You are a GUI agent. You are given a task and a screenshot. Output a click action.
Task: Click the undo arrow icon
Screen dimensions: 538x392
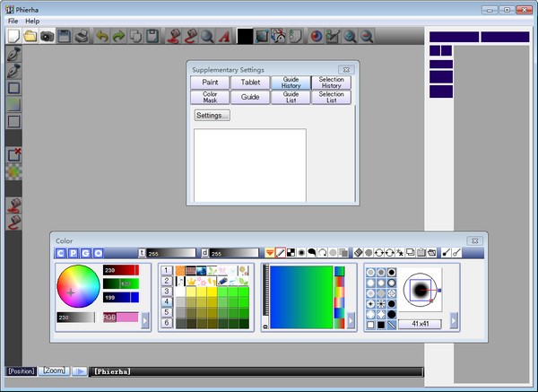click(102, 37)
